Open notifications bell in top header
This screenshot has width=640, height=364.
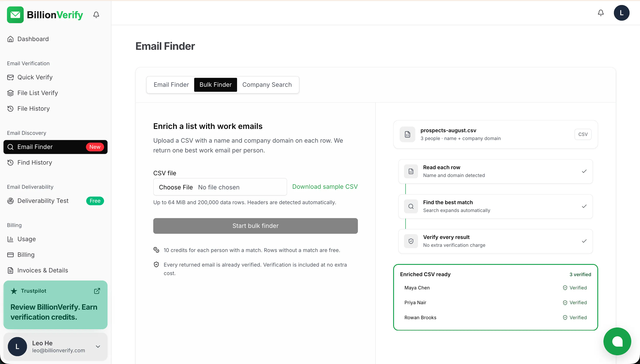600,13
